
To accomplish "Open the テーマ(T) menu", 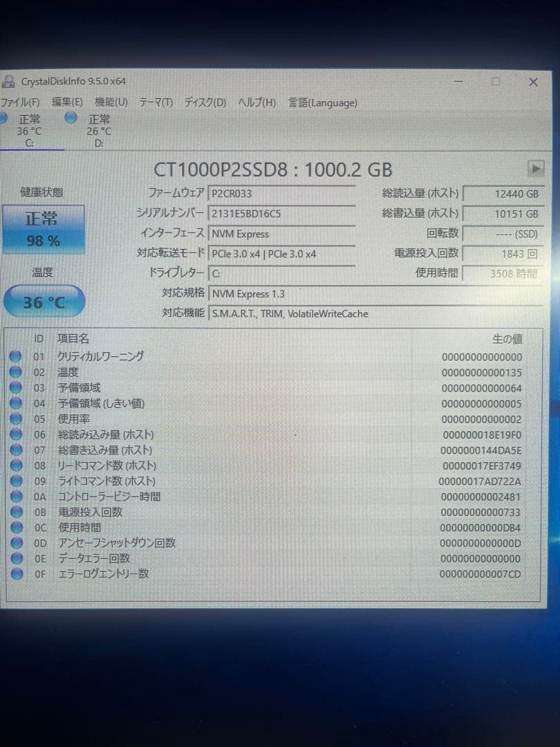I will point(157,102).
